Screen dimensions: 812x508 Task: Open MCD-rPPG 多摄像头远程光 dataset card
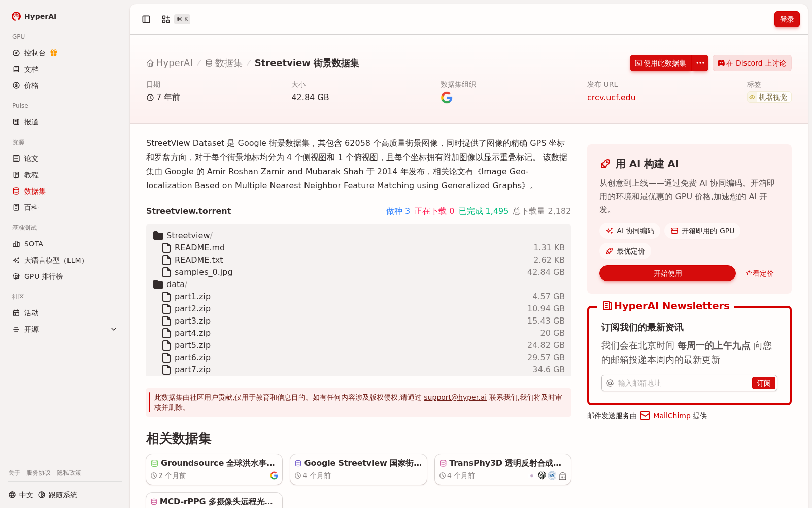(214, 500)
